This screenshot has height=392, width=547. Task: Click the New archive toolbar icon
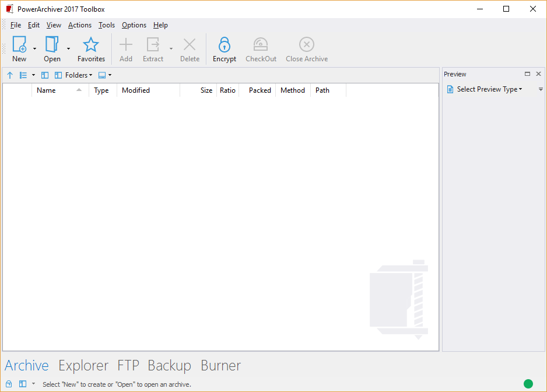tap(20, 45)
